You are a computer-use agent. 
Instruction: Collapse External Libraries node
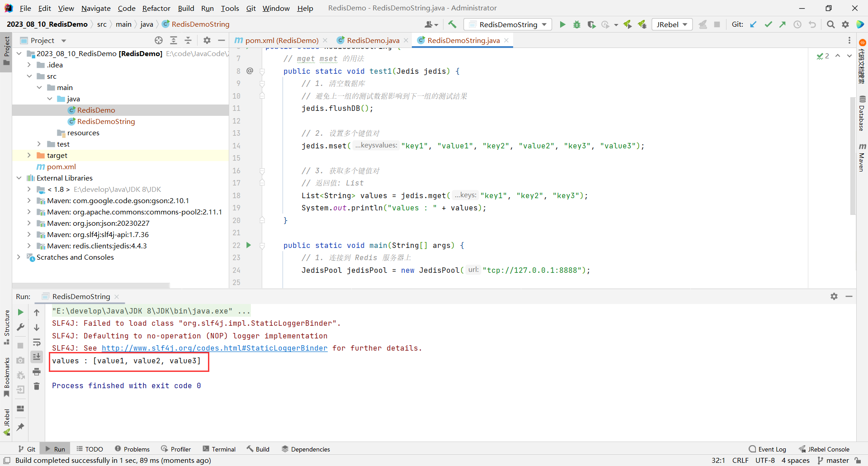[19, 178]
